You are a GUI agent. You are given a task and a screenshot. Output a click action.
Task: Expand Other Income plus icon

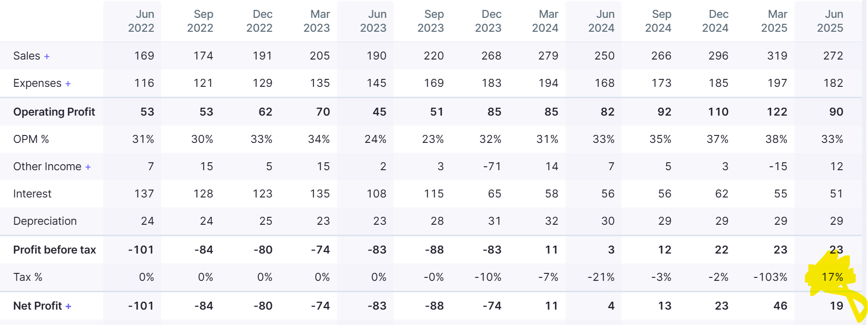88,167
